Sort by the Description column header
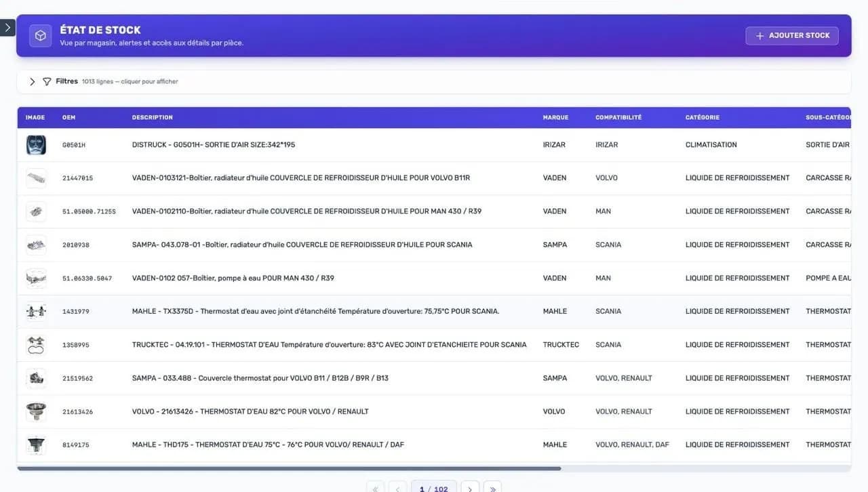The image size is (868, 492). click(153, 117)
